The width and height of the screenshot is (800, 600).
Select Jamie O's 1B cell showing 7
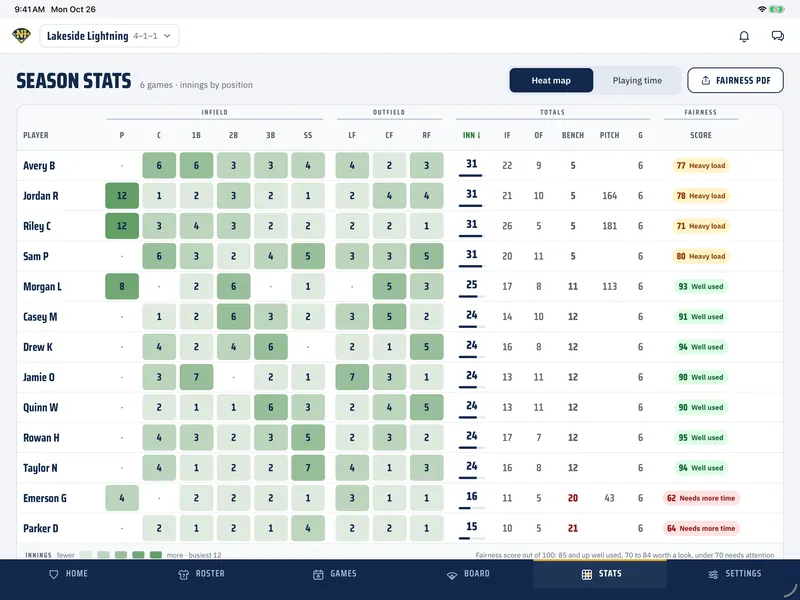(x=196, y=377)
